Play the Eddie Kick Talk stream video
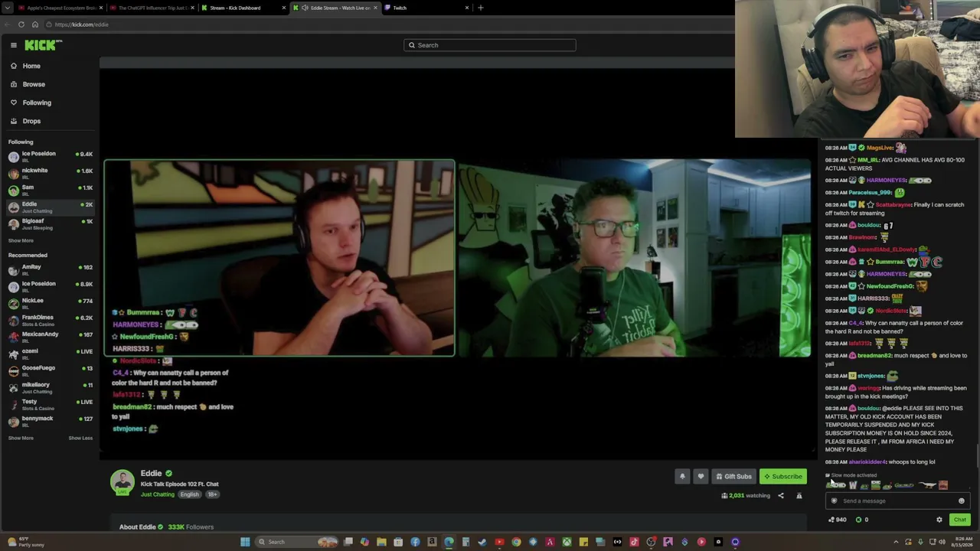The image size is (980, 551). pos(457,259)
